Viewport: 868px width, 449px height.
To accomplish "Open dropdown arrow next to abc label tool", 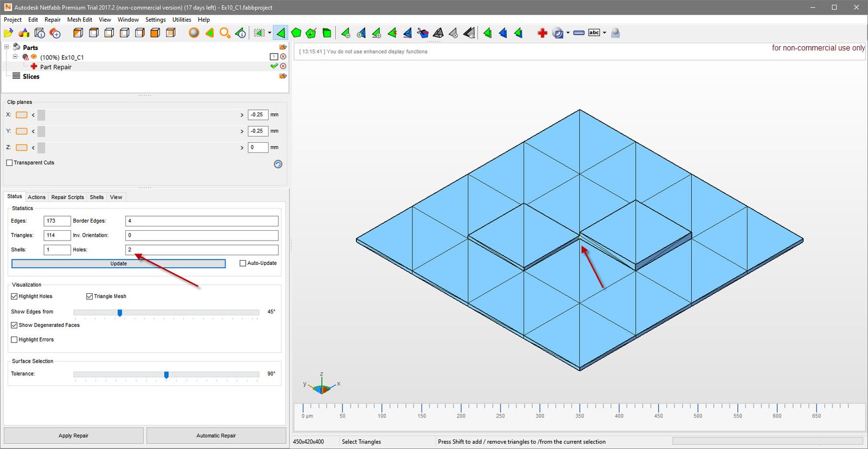I will (x=604, y=33).
